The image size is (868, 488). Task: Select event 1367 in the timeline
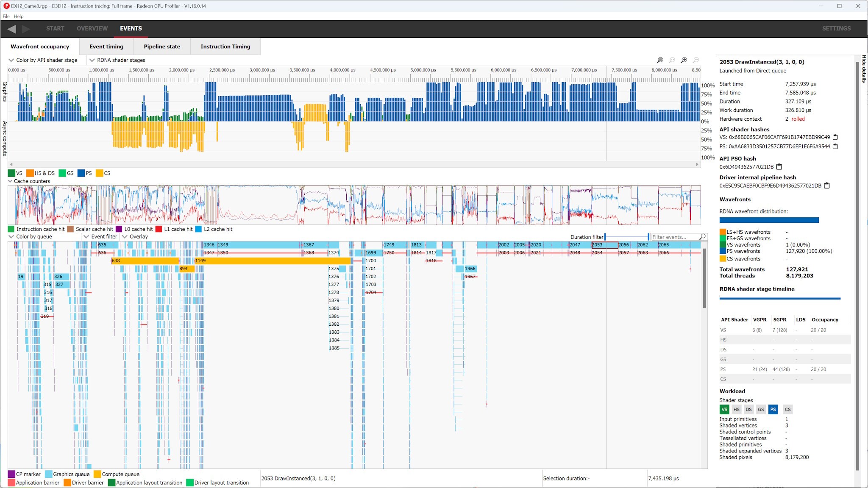click(315, 245)
